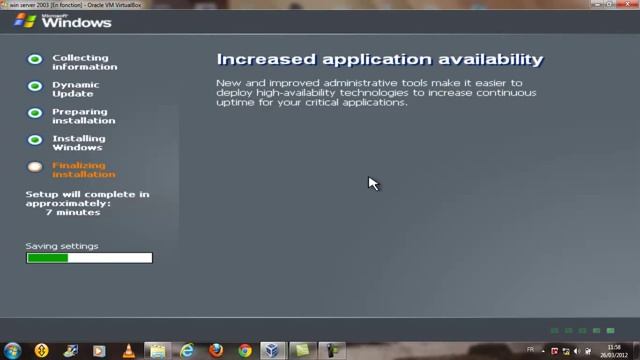Click the Saving settings progress bar
Screen dimensions: 640x360
tap(89, 258)
